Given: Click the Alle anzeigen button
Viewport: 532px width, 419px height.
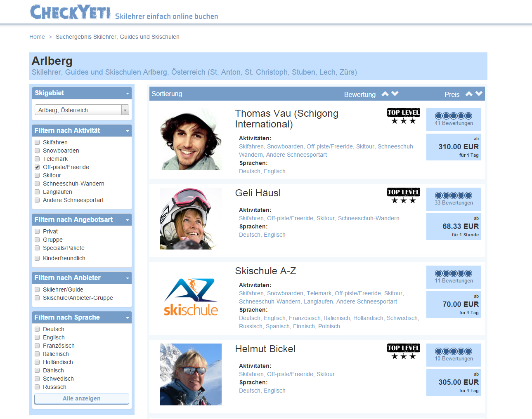Looking at the screenshot, I should point(82,398).
